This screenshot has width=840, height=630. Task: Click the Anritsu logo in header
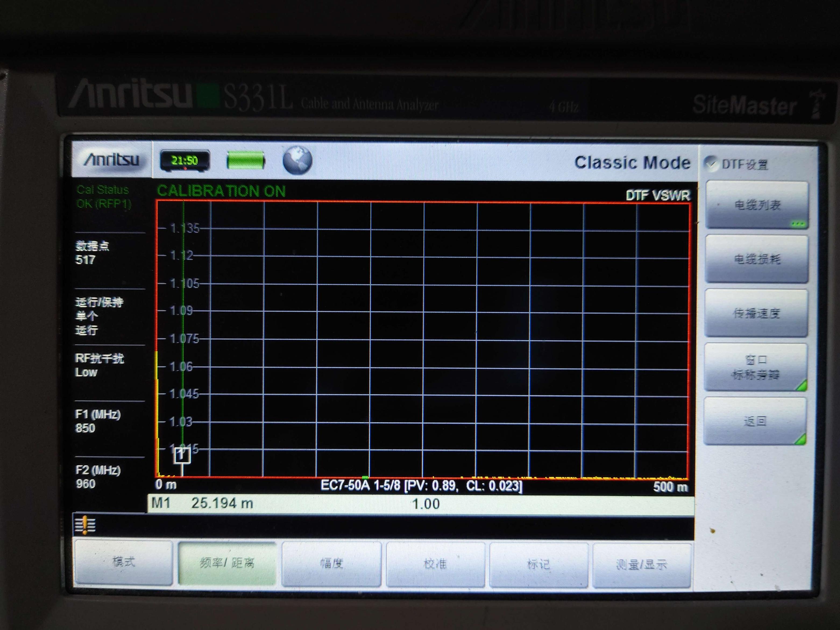(112, 160)
